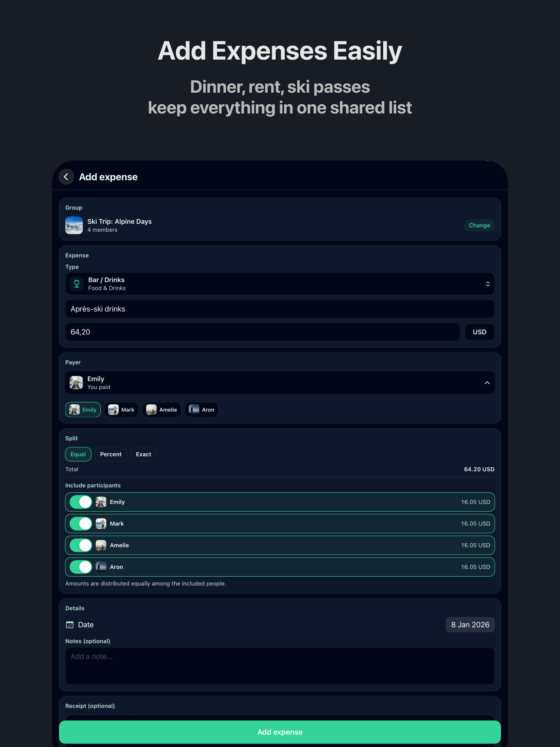560x747 pixels.
Task: Click Amelie's avatar in participants list
Action: [101, 545]
